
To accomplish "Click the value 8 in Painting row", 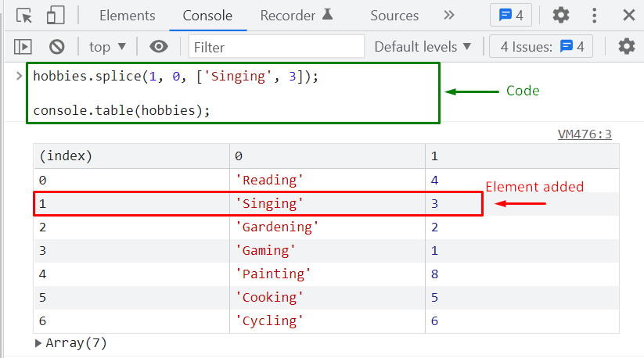I will click(434, 274).
